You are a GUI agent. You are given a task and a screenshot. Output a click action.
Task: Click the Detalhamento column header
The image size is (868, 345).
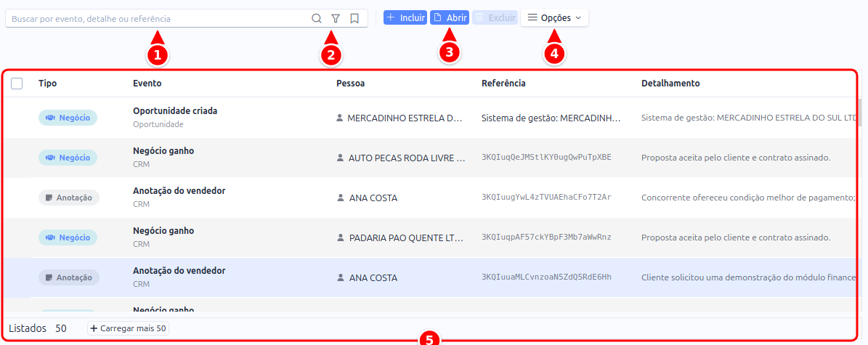pos(670,83)
